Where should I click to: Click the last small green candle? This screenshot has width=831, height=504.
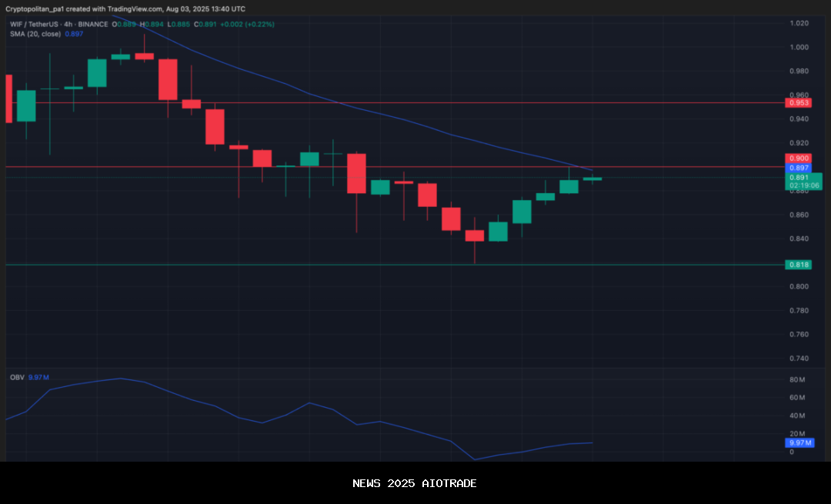click(592, 179)
